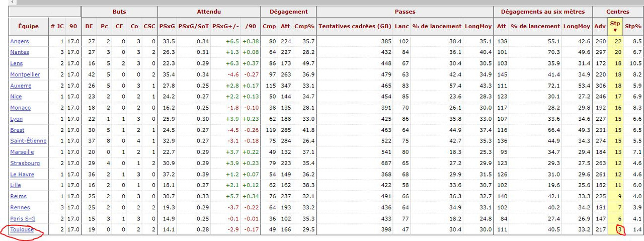Open the Auxerre team link
The image size is (644, 241).
[x=21, y=86]
